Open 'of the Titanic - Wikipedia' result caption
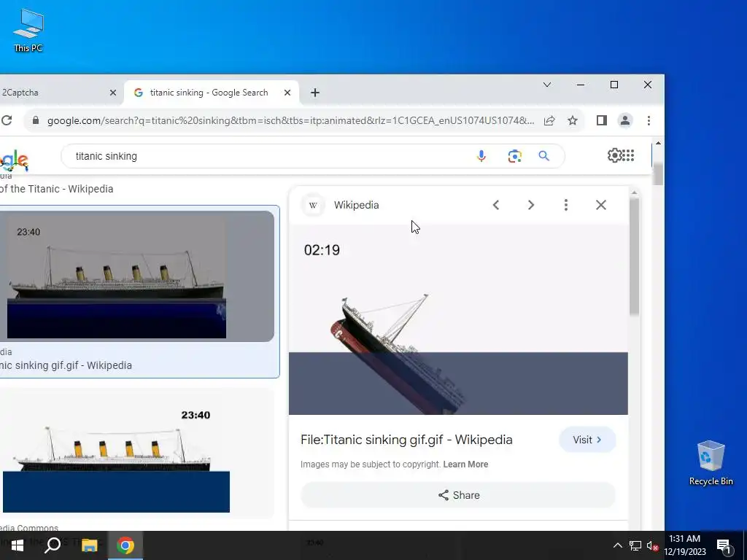This screenshot has width=747, height=560. [x=56, y=189]
